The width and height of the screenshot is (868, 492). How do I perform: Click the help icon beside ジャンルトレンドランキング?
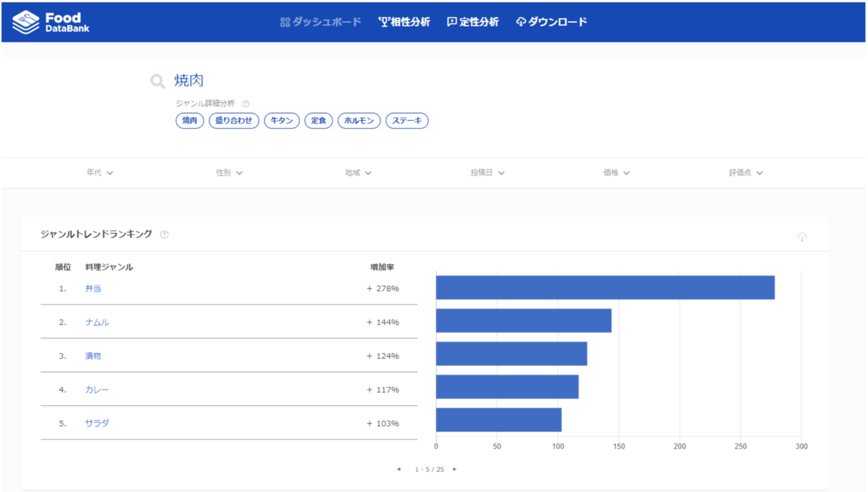pyautogui.click(x=164, y=235)
